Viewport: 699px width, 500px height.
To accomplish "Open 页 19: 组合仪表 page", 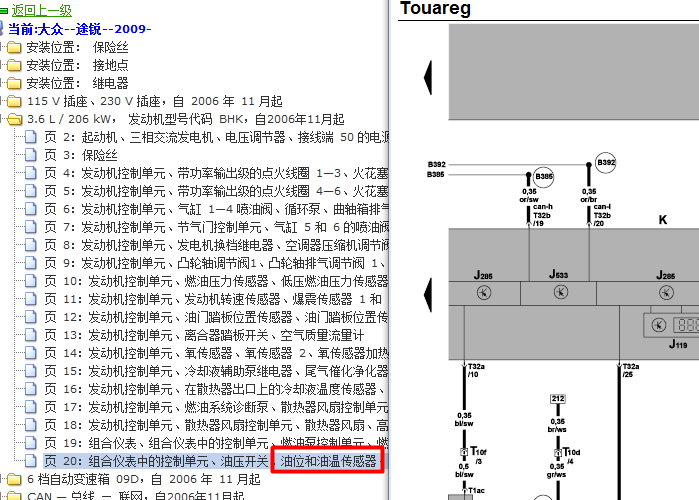I will coord(216,443).
